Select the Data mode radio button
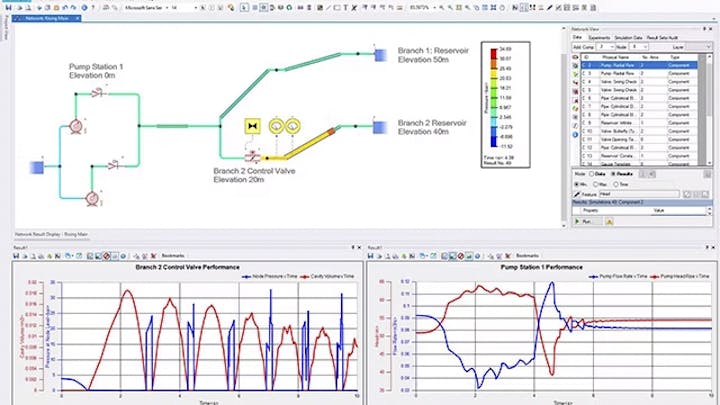The width and height of the screenshot is (720, 405). coord(591,174)
